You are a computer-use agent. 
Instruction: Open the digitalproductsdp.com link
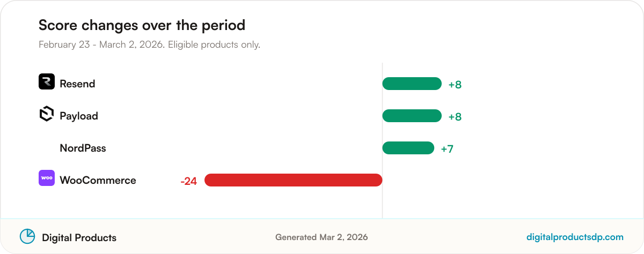pyautogui.click(x=575, y=237)
